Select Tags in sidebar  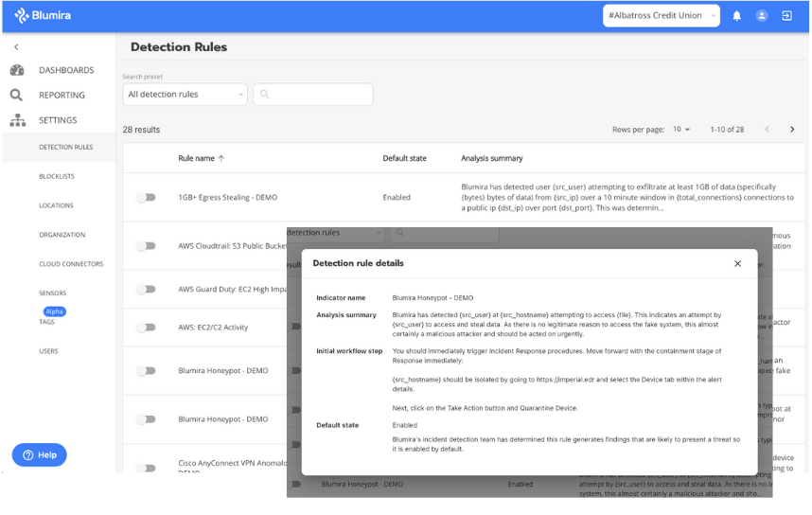click(x=46, y=322)
